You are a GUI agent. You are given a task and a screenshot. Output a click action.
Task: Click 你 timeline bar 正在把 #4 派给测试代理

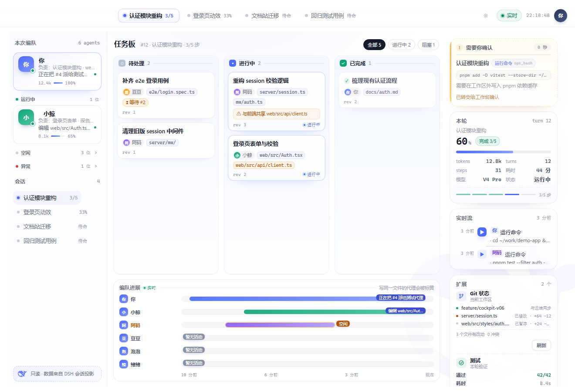308,298
